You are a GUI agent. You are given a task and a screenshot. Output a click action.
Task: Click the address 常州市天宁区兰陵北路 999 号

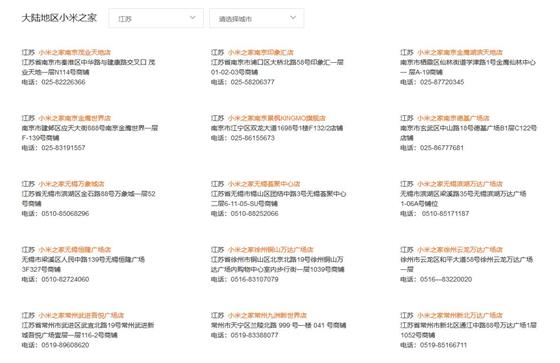(278, 325)
